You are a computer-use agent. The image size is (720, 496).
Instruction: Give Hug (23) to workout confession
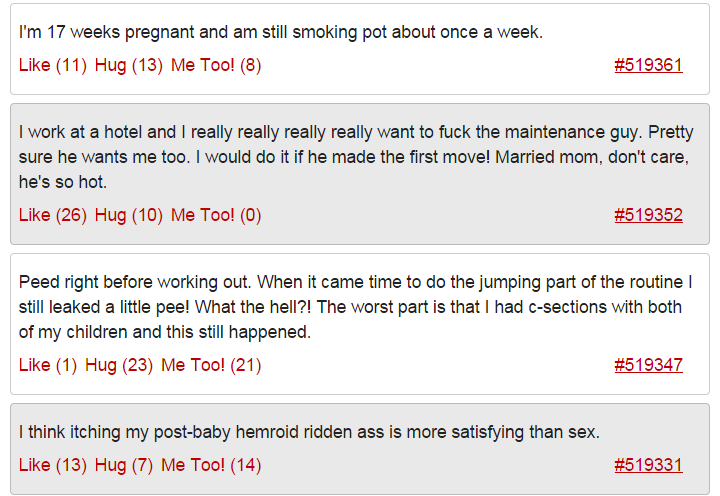[x=119, y=365]
